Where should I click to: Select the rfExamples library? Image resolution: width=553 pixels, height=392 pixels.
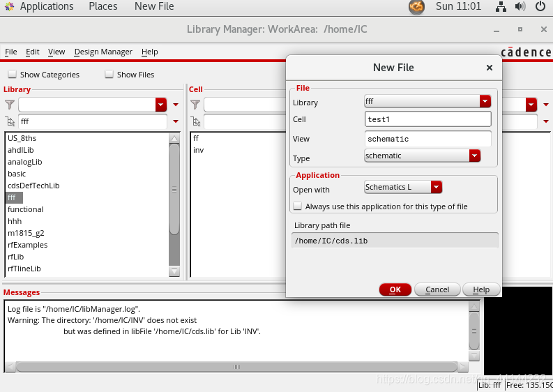pyautogui.click(x=27, y=245)
